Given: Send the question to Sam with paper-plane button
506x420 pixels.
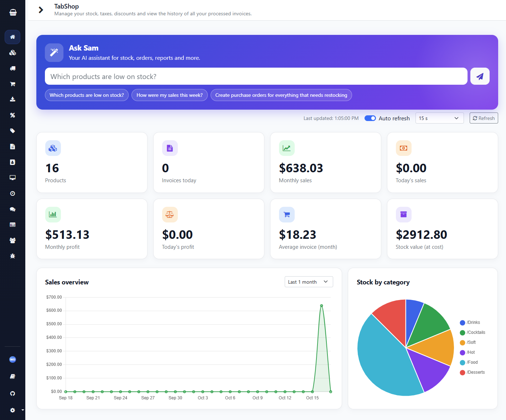Looking at the screenshot, I should click(480, 76).
